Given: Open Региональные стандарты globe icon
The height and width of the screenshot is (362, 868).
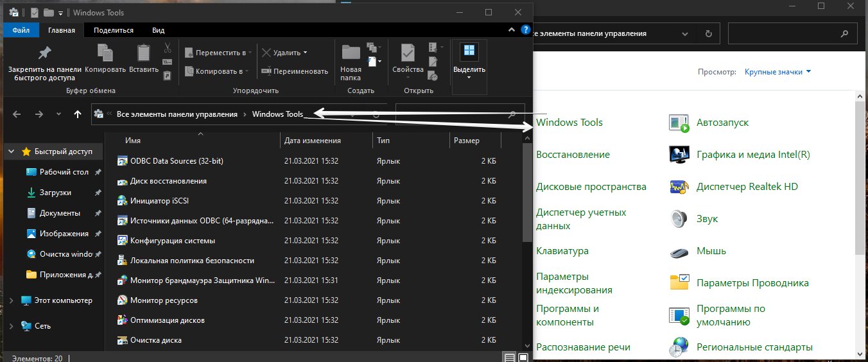Looking at the screenshot, I should point(679,347).
